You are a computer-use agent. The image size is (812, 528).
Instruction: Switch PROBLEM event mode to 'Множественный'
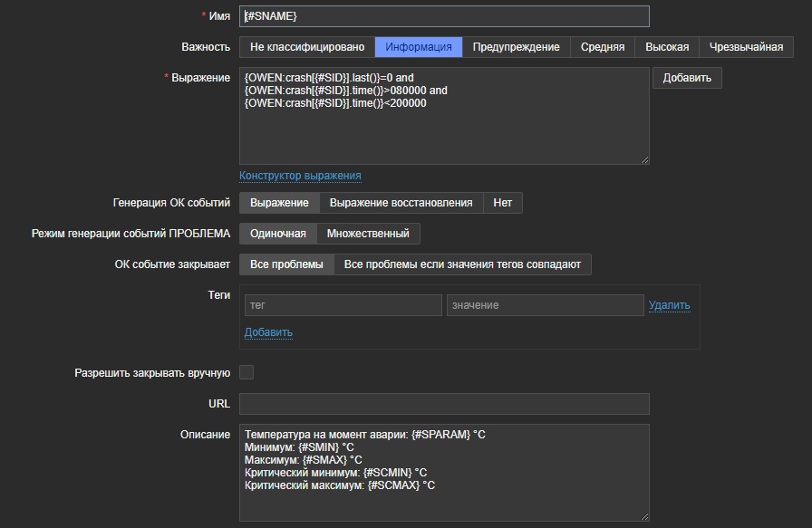click(368, 234)
